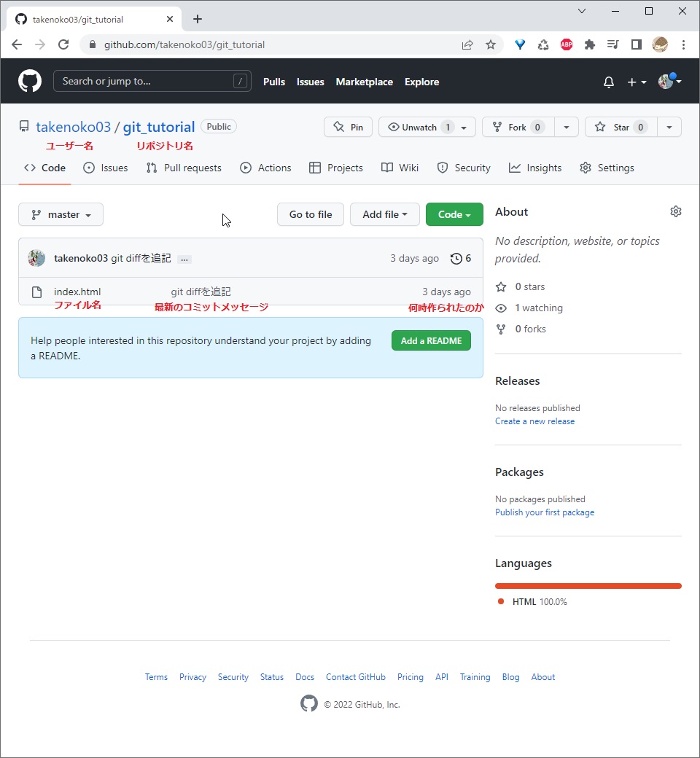Screen dimensions: 700x758
Task: Bookmark this page with the star icon
Action: pyautogui.click(x=491, y=45)
